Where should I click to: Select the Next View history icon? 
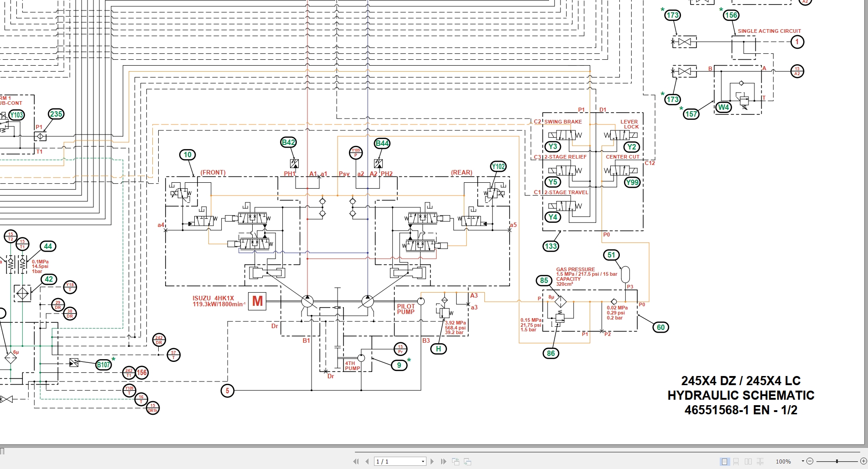[468, 461]
